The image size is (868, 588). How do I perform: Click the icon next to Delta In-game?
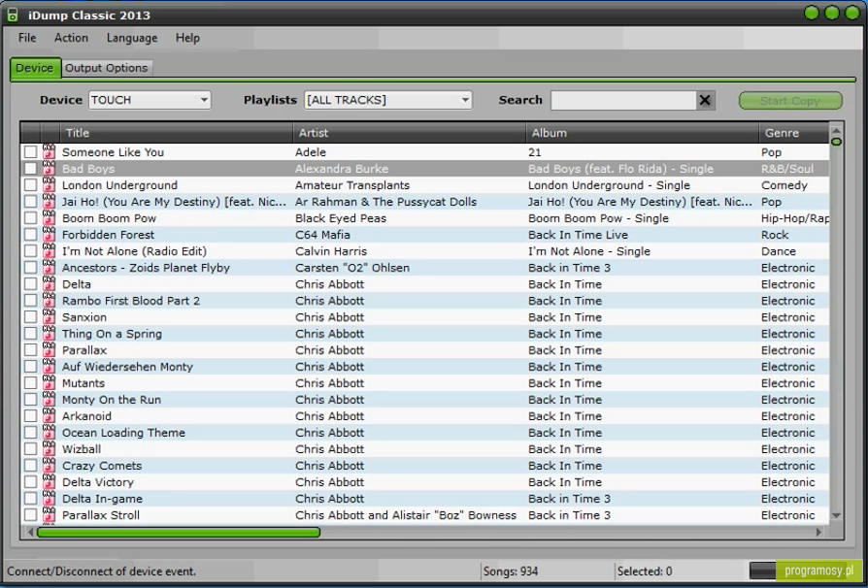pos(50,499)
